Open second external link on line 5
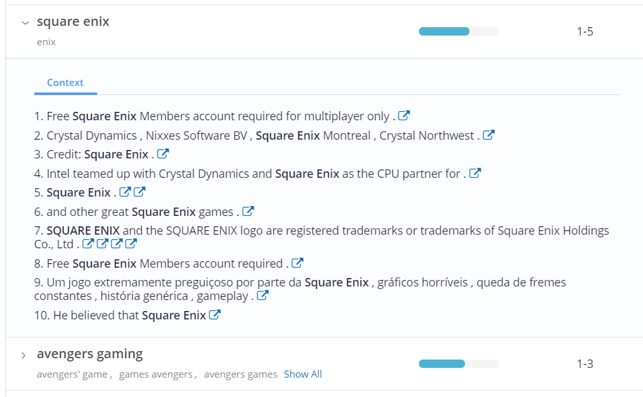The image size is (643, 397). (139, 192)
